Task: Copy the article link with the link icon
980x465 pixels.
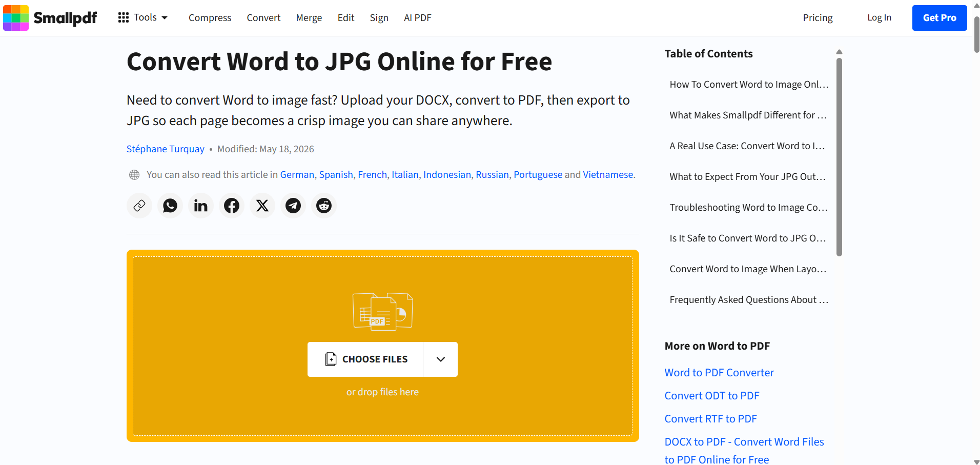Action: (139, 206)
